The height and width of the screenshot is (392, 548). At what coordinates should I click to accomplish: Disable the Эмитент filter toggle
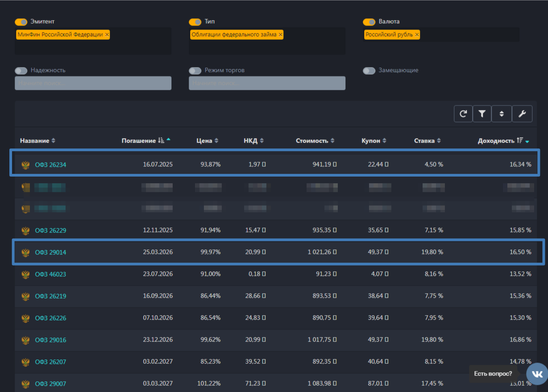(x=21, y=22)
